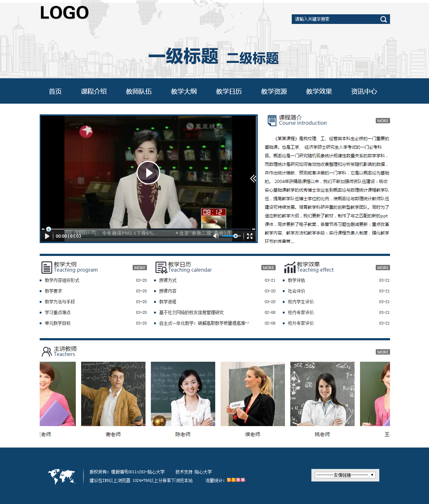The width and height of the screenshot is (429, 504).
Task: Click MORE button beside Course introduction
Action: pos(383,121)
